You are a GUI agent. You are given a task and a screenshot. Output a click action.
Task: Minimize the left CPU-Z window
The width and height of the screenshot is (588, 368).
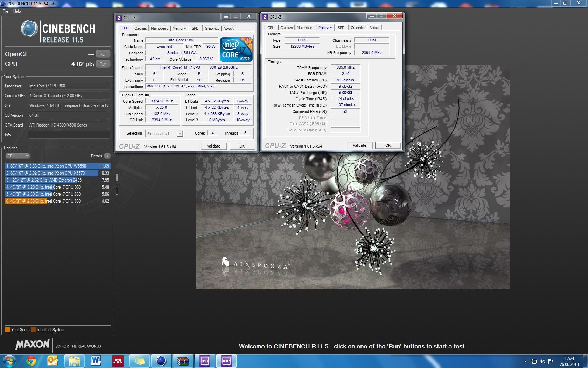click(226, 16)
